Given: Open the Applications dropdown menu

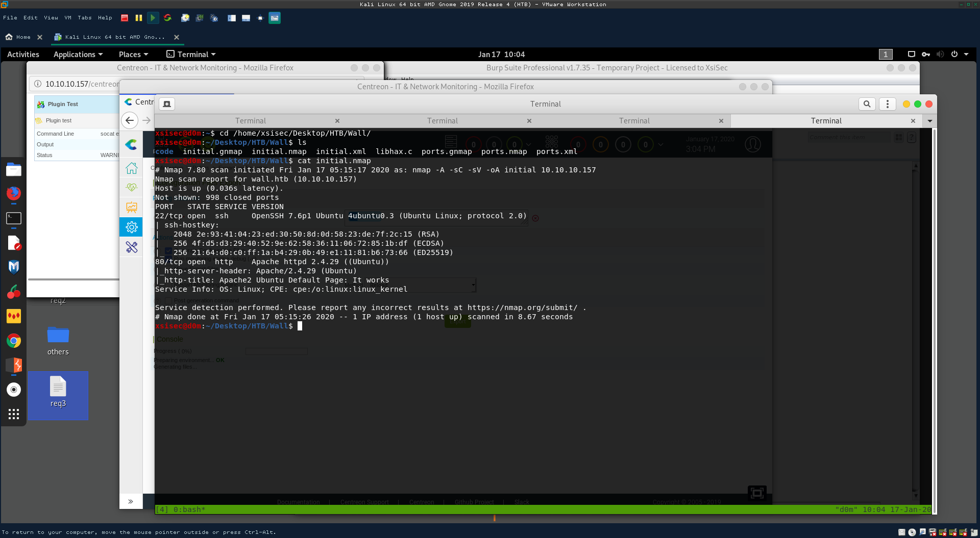Looking at the screenshot, I should (x=78, y=54).
